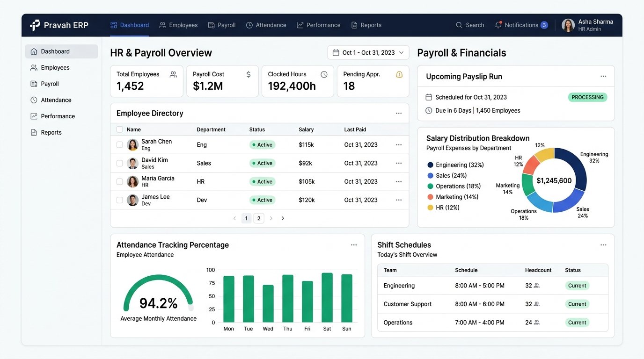Click the Total Employees people icon
644x359 pixels.
point(173,74)
